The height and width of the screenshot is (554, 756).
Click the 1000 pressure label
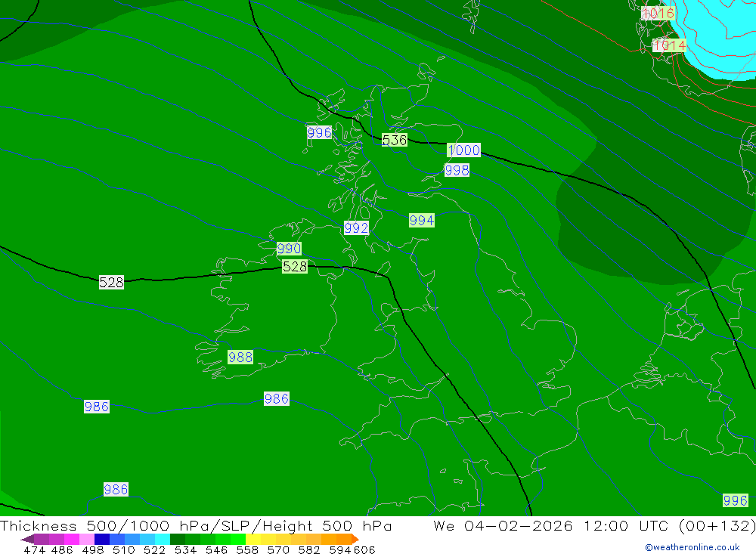(463, 150)
